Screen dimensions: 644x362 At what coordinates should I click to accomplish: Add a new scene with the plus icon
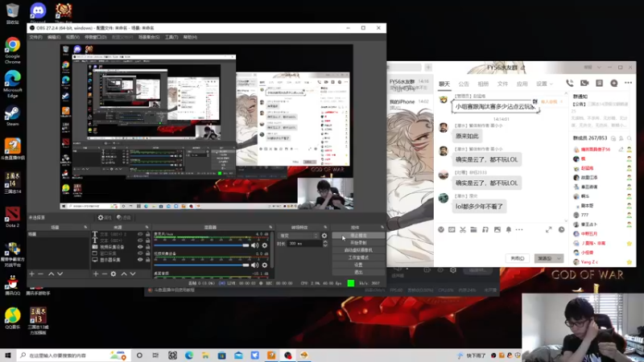[31, 274]
